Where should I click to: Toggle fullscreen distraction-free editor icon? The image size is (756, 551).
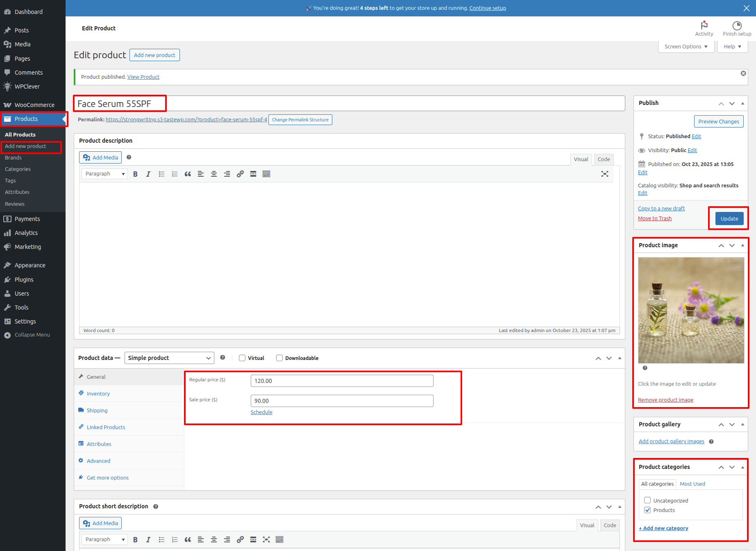coord(604,174)
